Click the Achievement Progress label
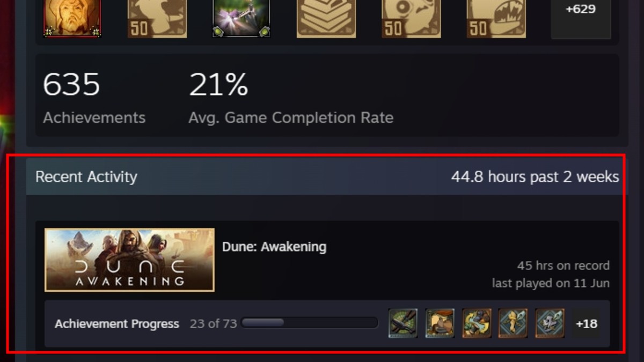This screenshot has width=644, height=362. tap(117, 324)
